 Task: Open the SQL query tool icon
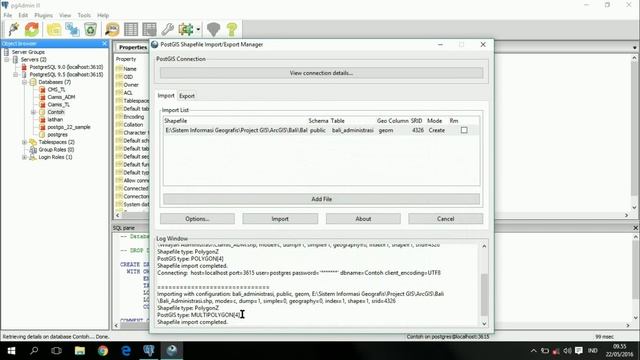coord(112,29)
